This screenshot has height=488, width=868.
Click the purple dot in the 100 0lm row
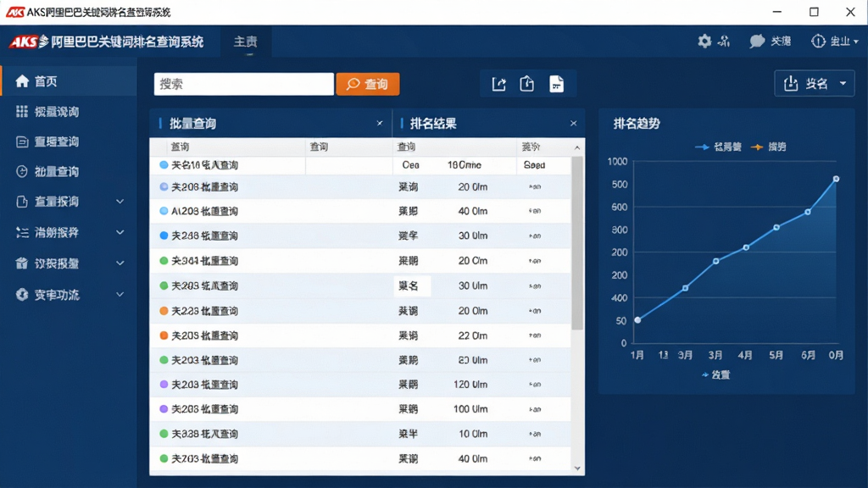coord(164,409)
